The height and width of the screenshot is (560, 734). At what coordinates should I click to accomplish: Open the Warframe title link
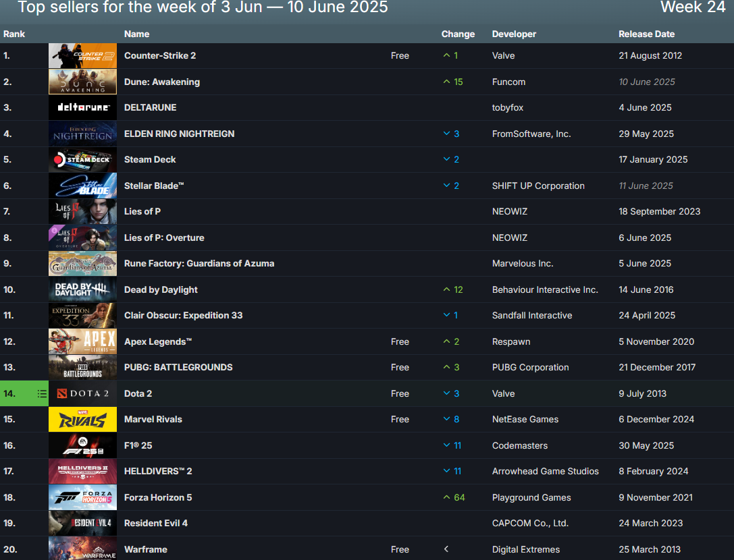(146, 549)
